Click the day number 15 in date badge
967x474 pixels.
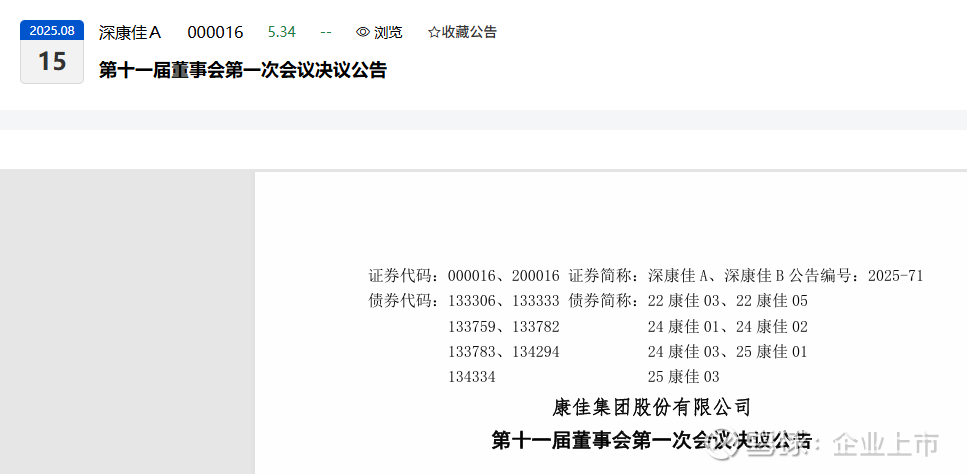click(52, 61)
